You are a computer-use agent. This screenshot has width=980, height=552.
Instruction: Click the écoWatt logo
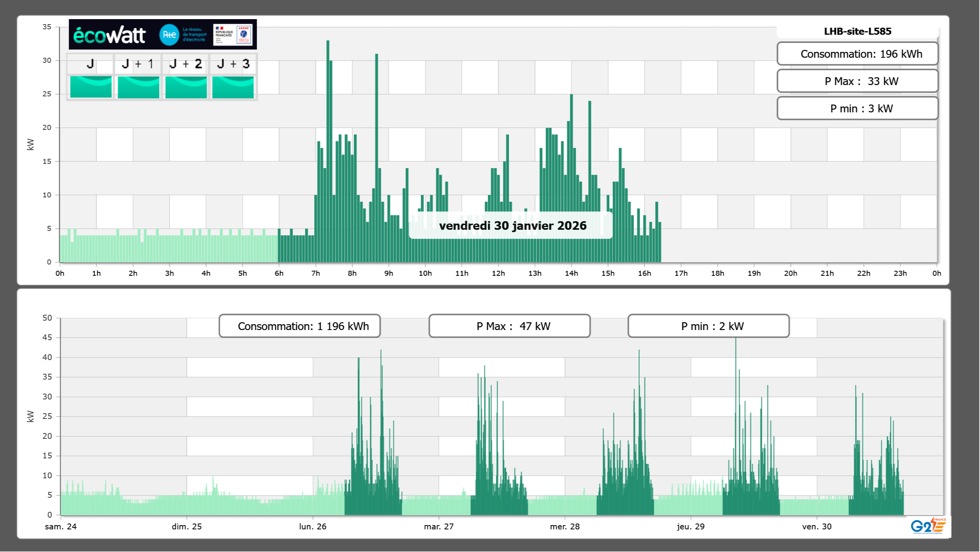point(109,35)
